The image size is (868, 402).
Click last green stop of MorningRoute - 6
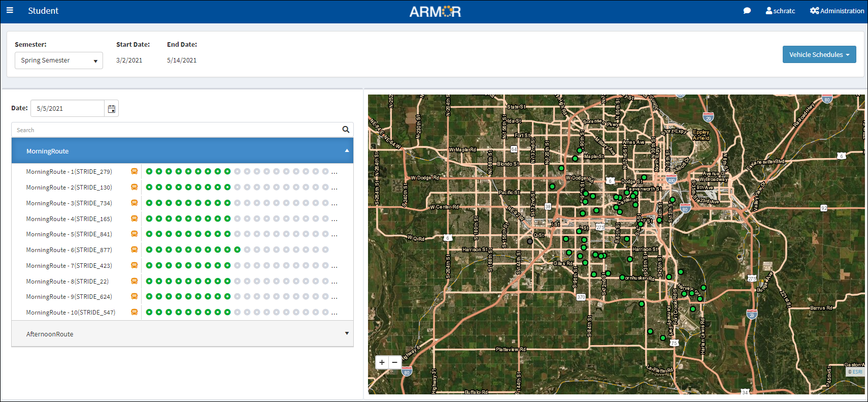click(237, 250)
